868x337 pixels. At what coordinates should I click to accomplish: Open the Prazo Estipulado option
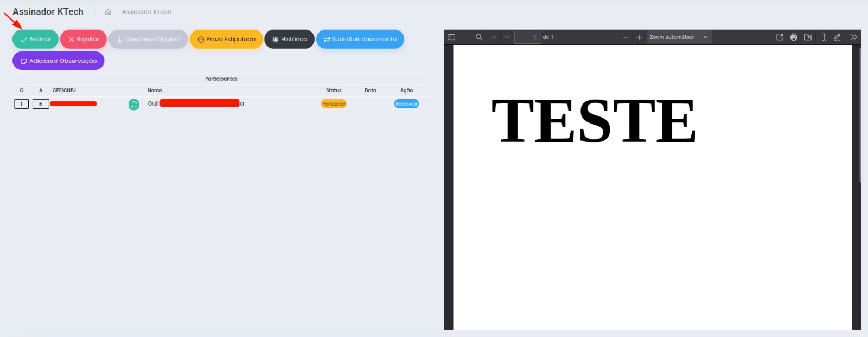[226, 39]
